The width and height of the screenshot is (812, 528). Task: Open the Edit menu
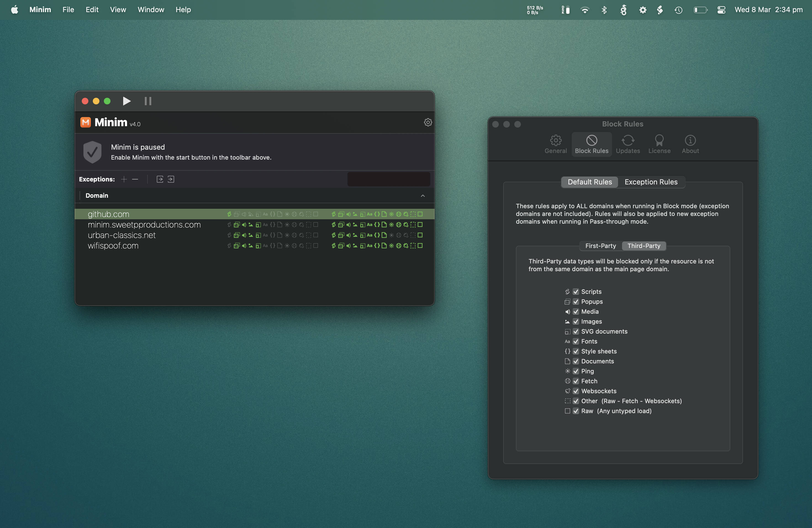[x=92, y=10]
